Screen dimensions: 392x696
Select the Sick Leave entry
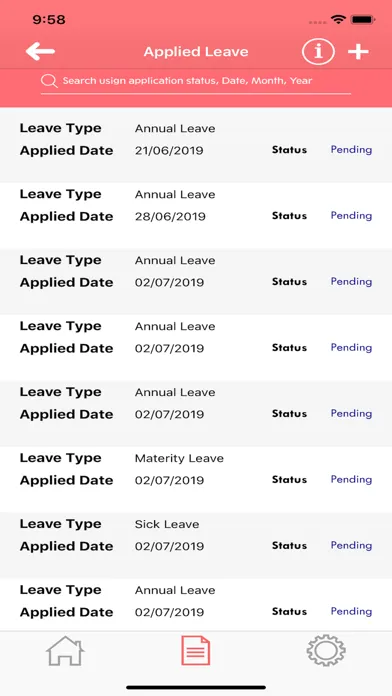coord(196,546)
